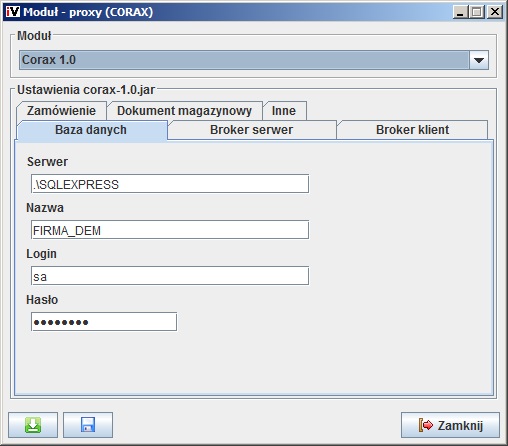The height and width of the screenshot is (446, 508).
Task: Expand the Moduł dropdown arrow
Action: point(479,60)
